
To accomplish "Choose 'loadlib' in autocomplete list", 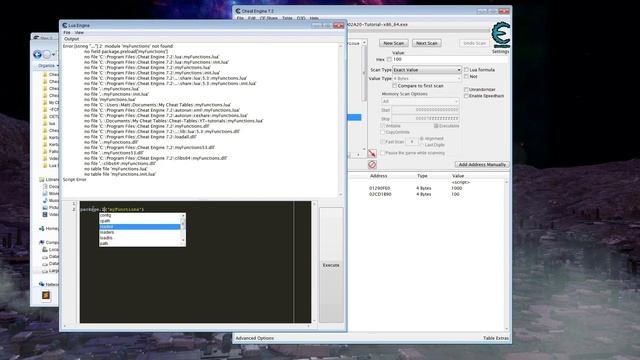I will coord(139,238).
